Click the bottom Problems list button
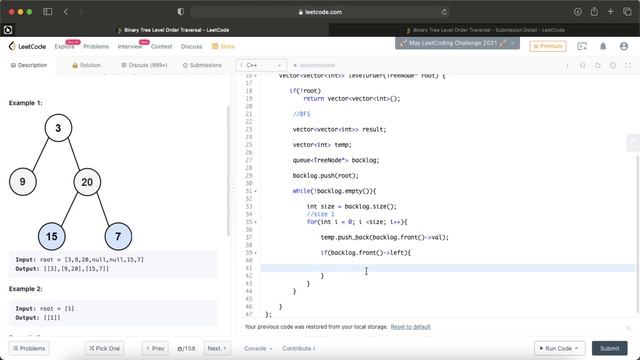640x360 pixels. [x=29, y=349]
